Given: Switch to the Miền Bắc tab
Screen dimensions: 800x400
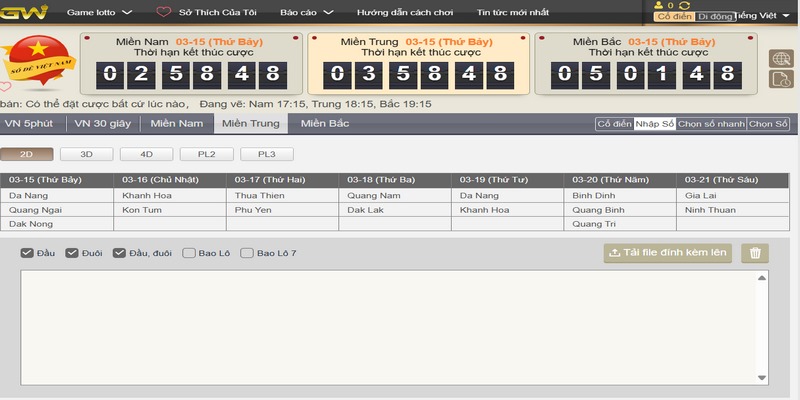Looking at the screenshot, I should click(x=324, y=124).
